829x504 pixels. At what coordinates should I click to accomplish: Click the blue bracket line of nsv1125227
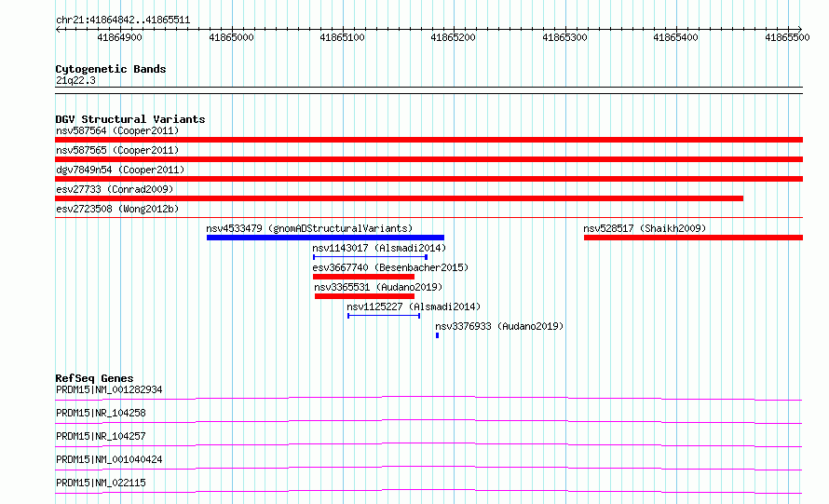384,316
